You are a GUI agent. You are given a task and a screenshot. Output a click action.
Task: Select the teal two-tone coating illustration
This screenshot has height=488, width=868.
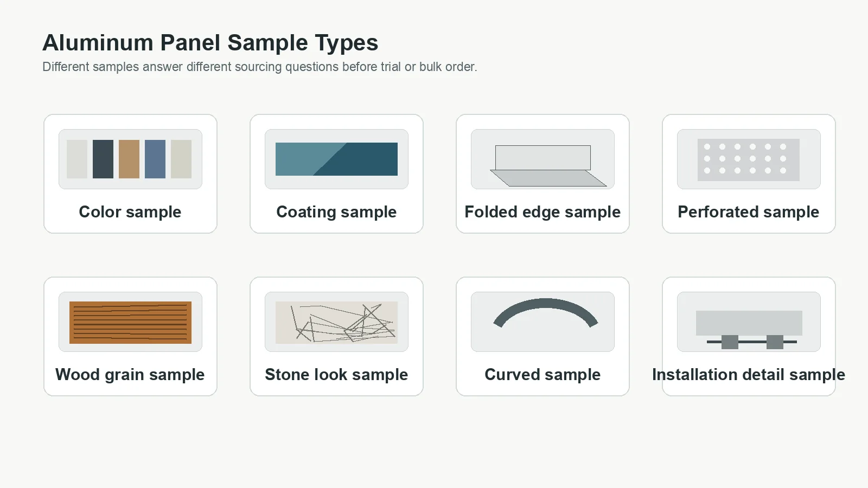point(336,159)
